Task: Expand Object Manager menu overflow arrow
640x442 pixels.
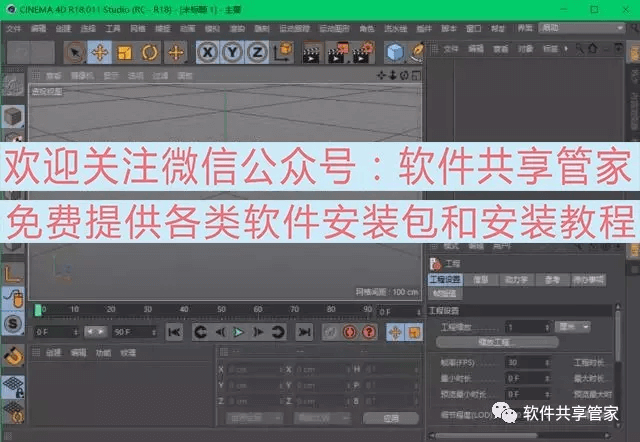Action: click(566, 49)
